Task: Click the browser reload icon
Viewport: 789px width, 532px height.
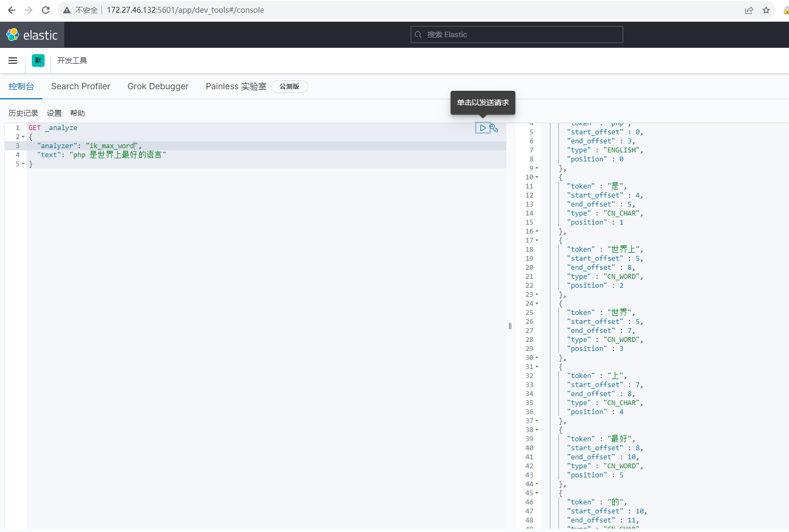Action: pos(46,10)
